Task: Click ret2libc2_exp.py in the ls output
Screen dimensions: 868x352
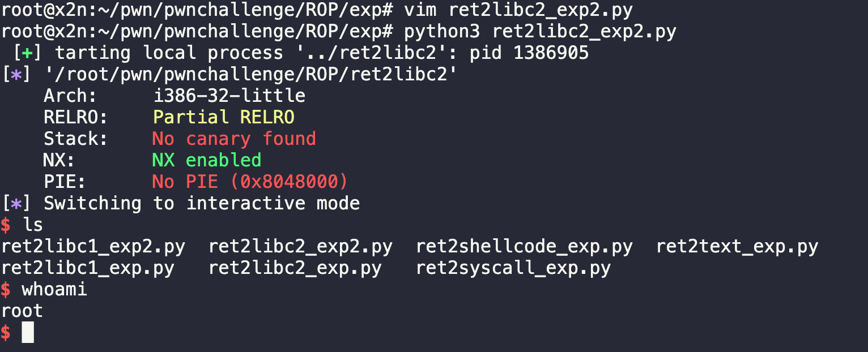Action: (295, 268)
